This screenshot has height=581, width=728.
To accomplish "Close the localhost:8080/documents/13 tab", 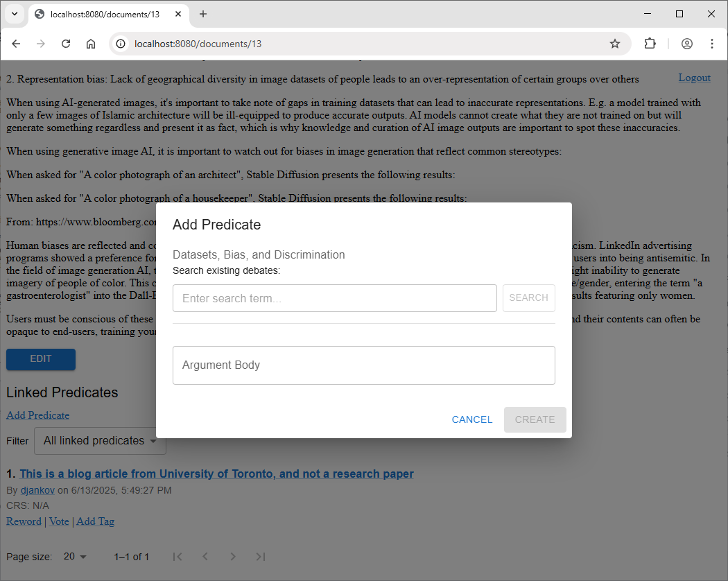I will (177, 14).
